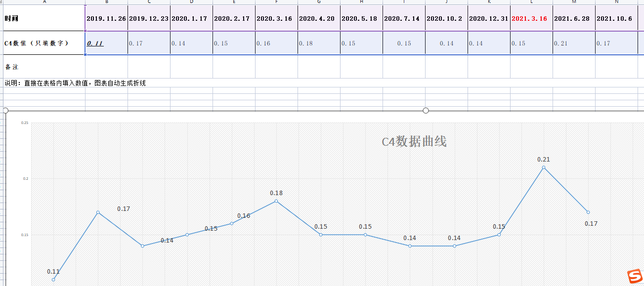Click the fill handle below the 0.11 cell
The image size is (644, 286).
coord(86,54)
